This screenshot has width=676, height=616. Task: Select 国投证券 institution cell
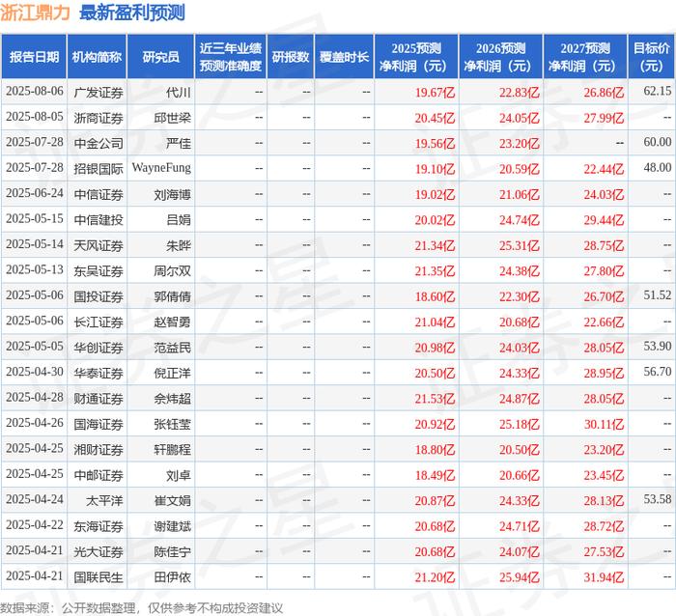tap(99, 296)
